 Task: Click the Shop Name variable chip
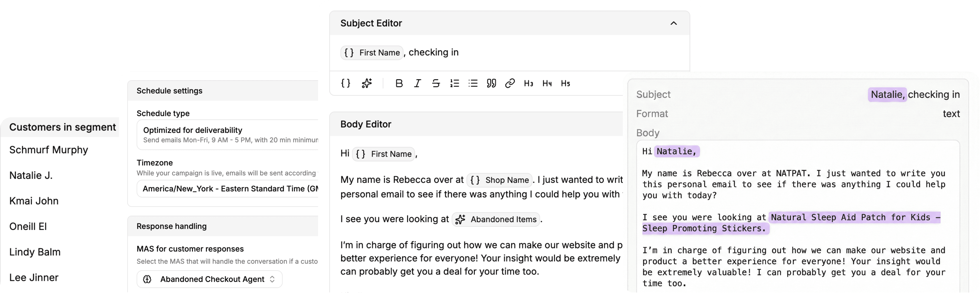click(499, 180)
